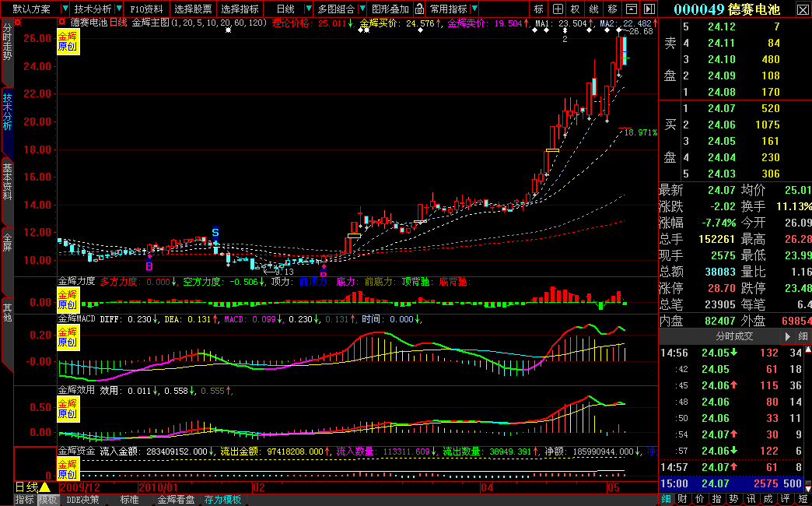
Task: Select the 模板 bottom tab
Action: click(48, 500)
